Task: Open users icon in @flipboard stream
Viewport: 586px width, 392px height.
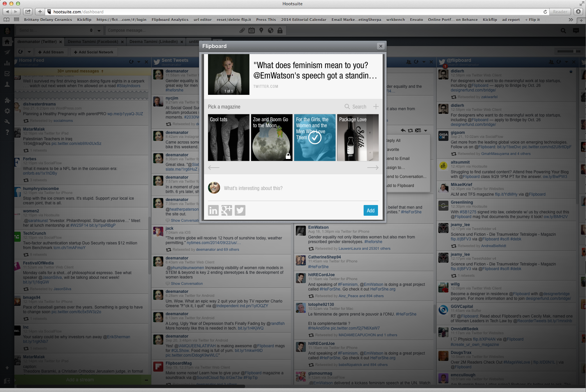Action: pos(551,62)
